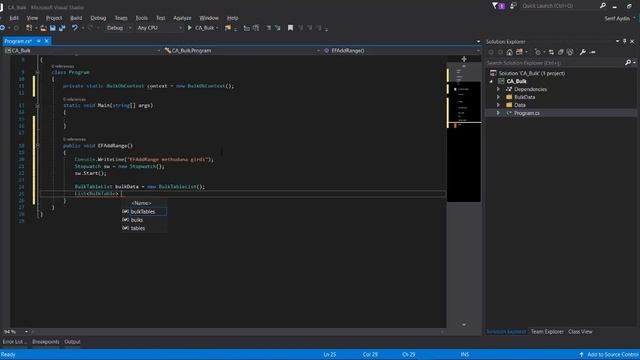
Task: Expand the Data folder node
Action: [x=498, y=105]
